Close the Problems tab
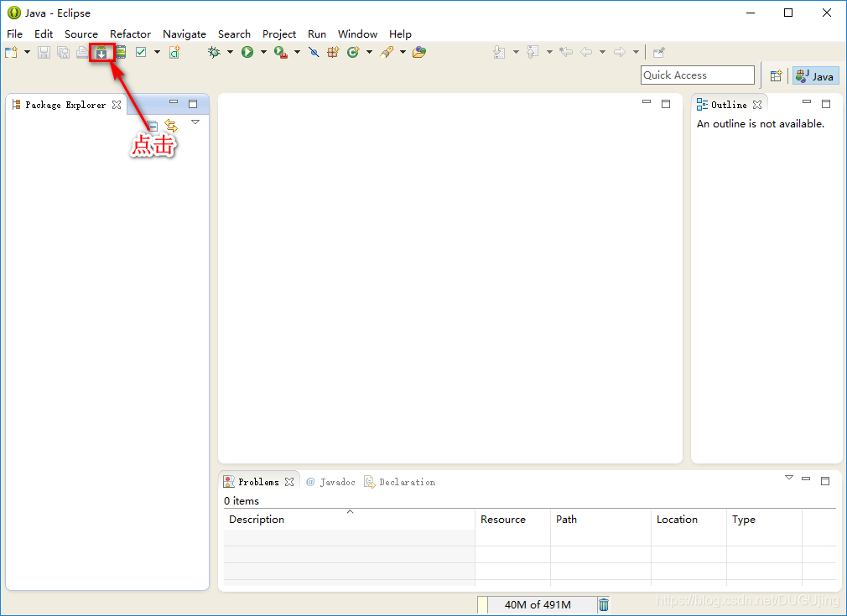 289,482
